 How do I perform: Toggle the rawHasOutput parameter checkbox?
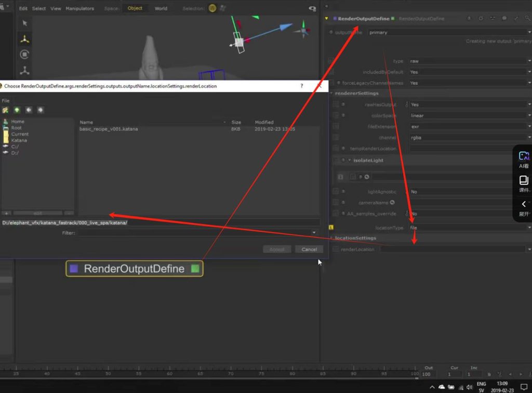[336, 104]
